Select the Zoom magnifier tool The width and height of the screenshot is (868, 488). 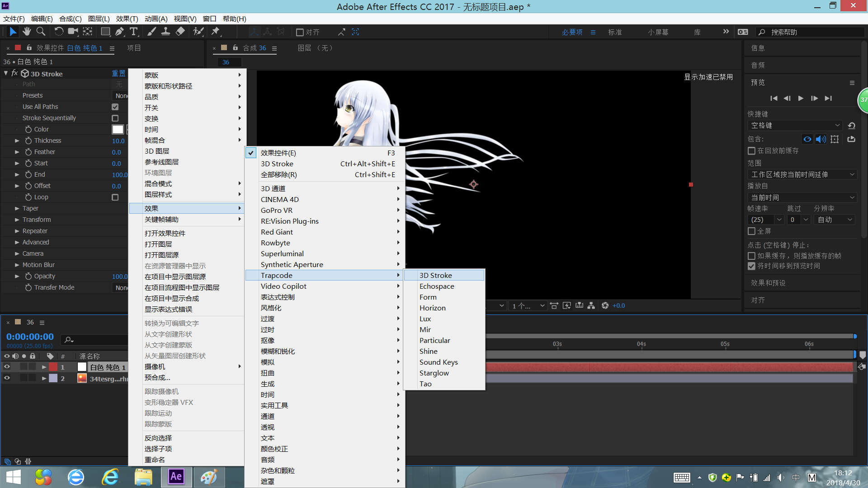(x=41, y=32)
